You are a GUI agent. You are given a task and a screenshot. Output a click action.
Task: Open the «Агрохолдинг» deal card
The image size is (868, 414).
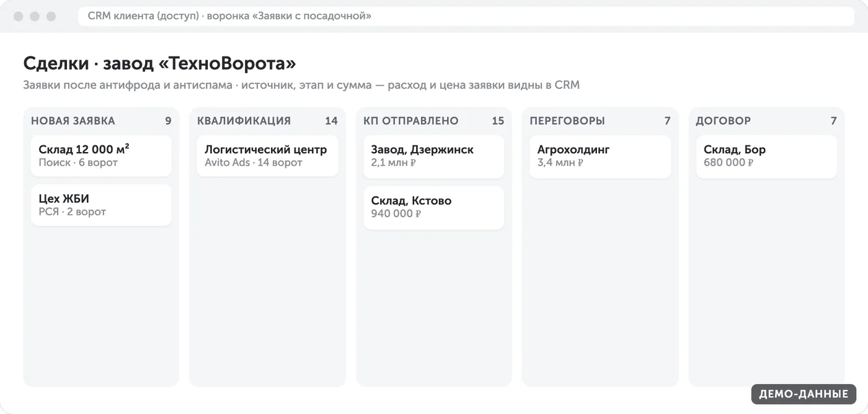point(600,157)
